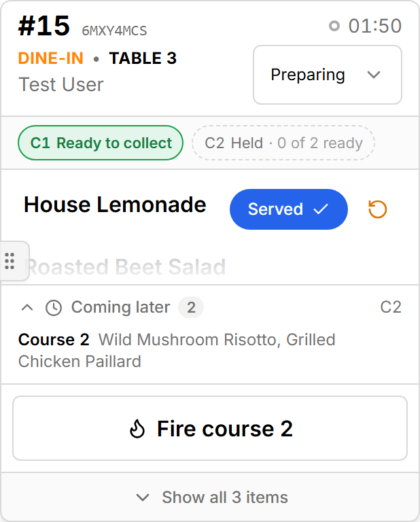The width and height of the screenshot is (420, 522).
Task: Open the Preparing status dropdown
Action: tap(328, 75)
